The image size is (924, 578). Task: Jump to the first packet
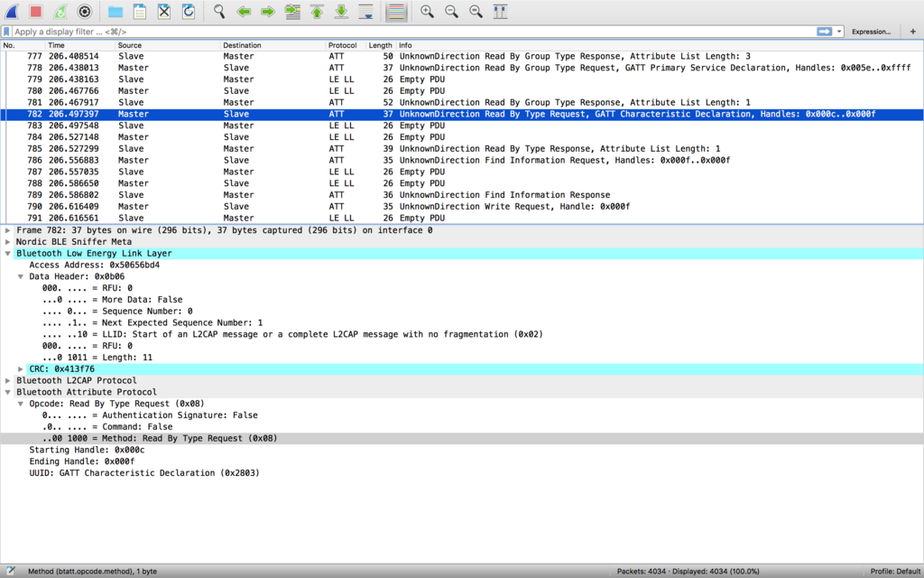point(317,11)
